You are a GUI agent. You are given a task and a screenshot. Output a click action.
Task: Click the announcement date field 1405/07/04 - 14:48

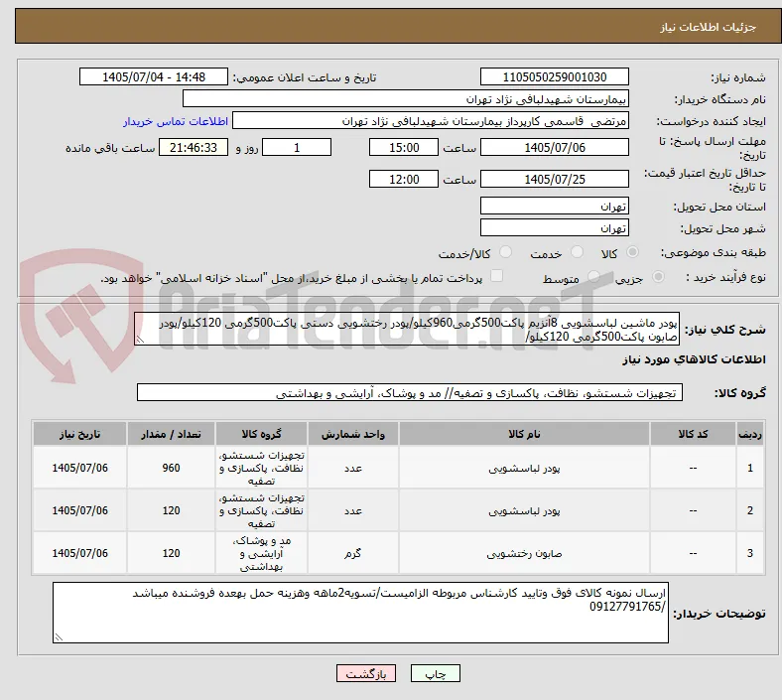(154, 76)
